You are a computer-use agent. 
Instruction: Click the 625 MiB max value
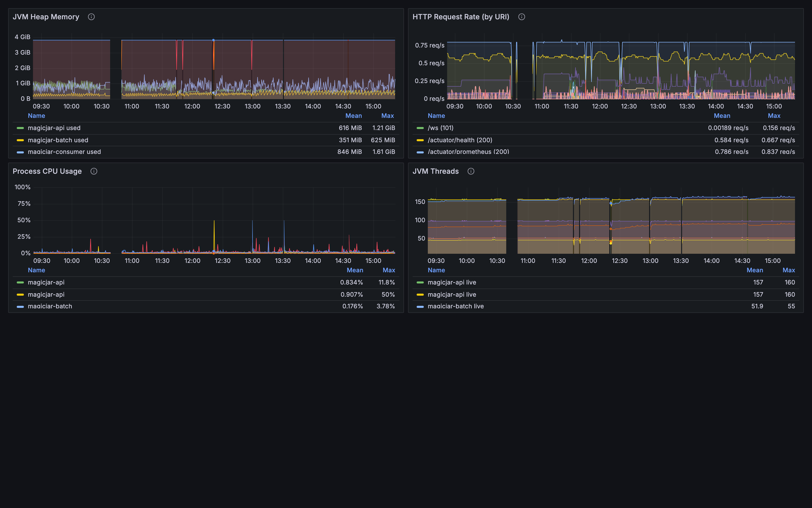point(383,140)
